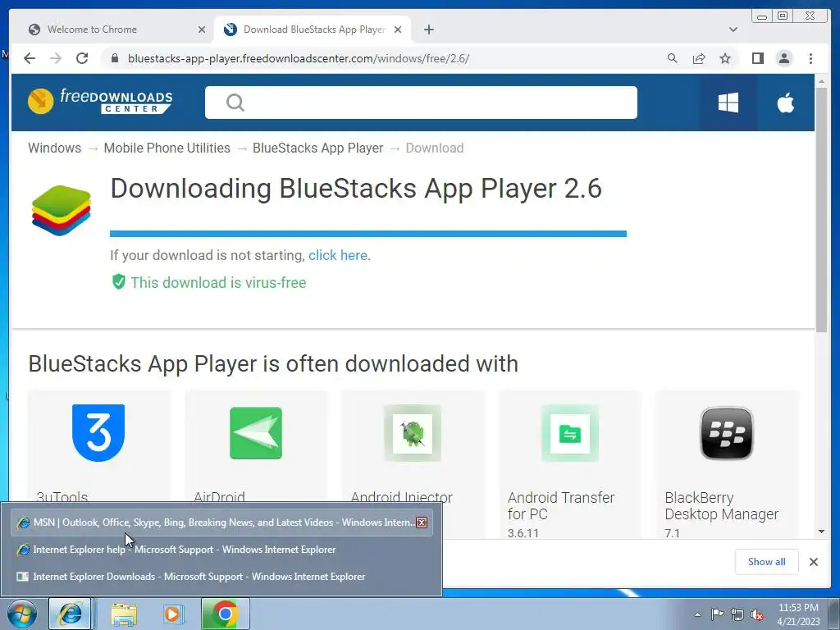Open the Android Injector app icon
This screenshot has height=630, width=840.
413,433
